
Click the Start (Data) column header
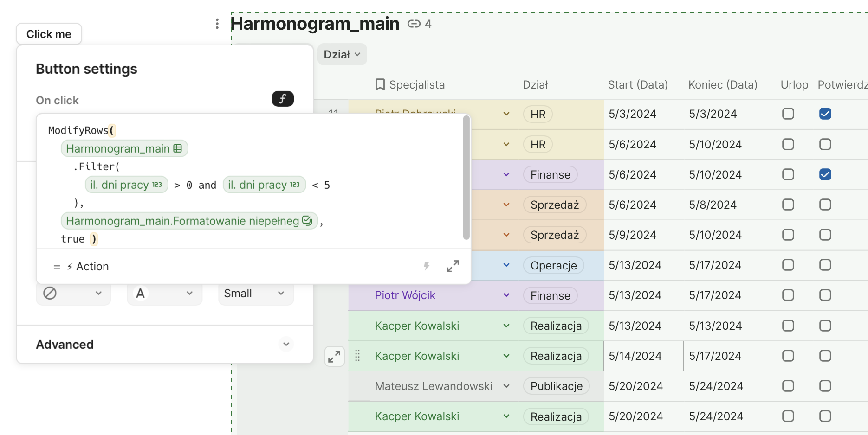637,85
